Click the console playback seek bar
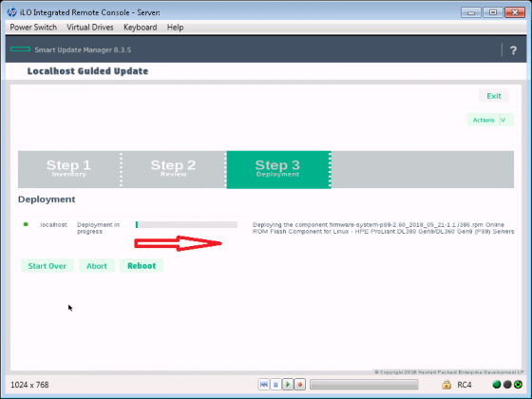This screenshot has width=532, height=399. pos(364,385)
